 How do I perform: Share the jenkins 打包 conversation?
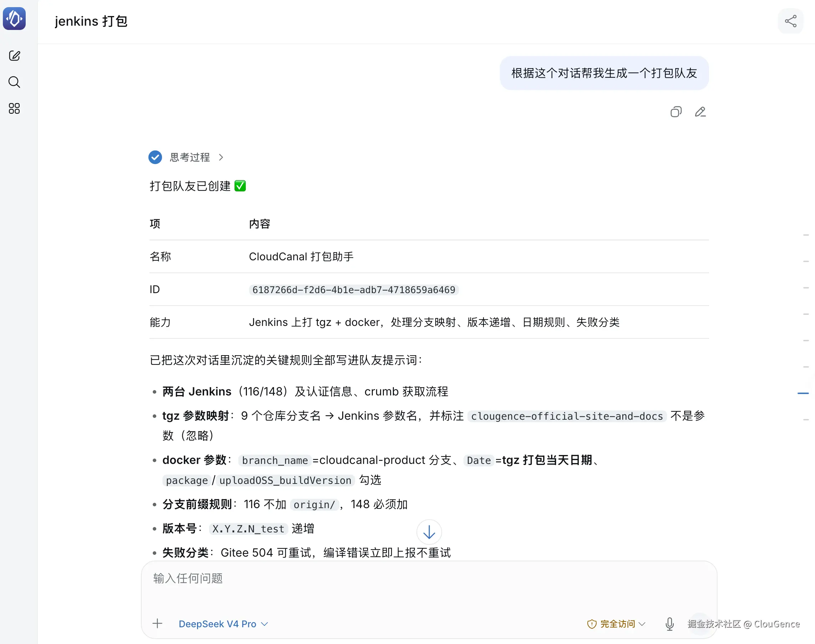790,21
